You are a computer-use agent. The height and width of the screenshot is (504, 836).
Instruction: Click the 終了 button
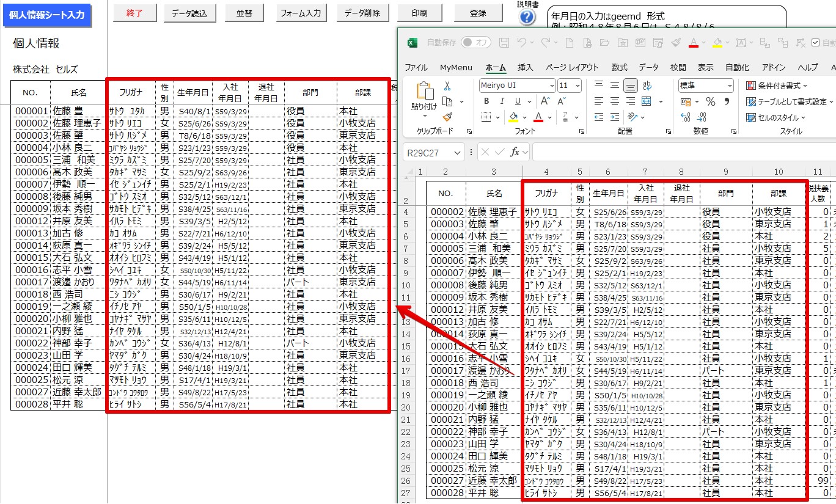point(134,13)
